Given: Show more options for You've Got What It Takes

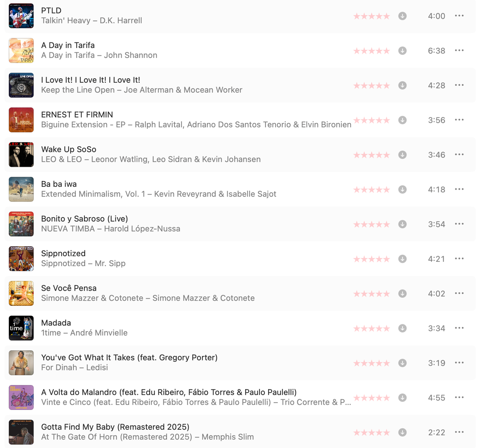Looking at the screenshot, I should click(459, 363).
